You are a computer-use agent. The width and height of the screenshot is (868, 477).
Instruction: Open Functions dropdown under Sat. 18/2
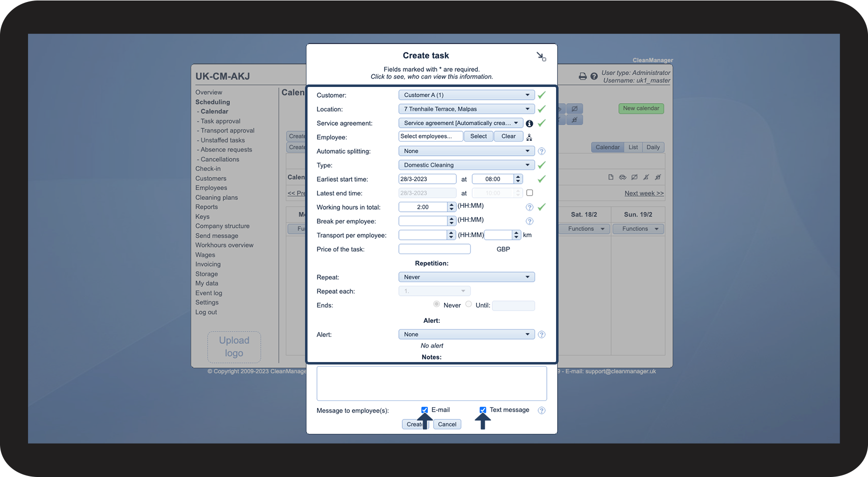(585, 229)
